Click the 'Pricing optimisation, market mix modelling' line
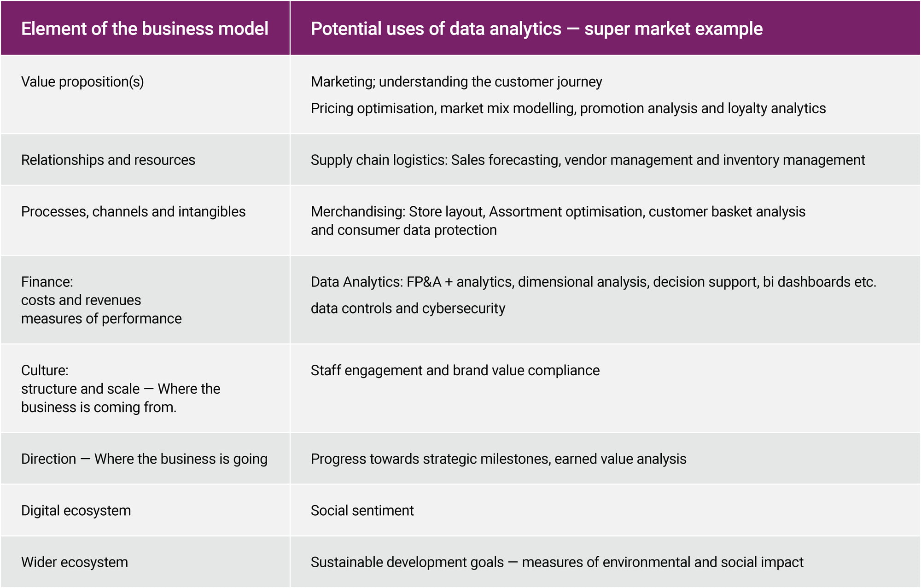Screen dimensions: 921x588 [568, 108]
